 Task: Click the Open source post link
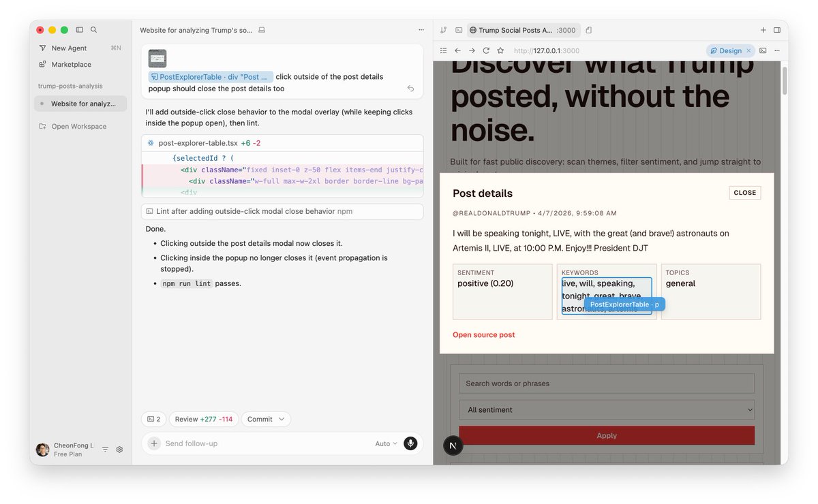484,335
